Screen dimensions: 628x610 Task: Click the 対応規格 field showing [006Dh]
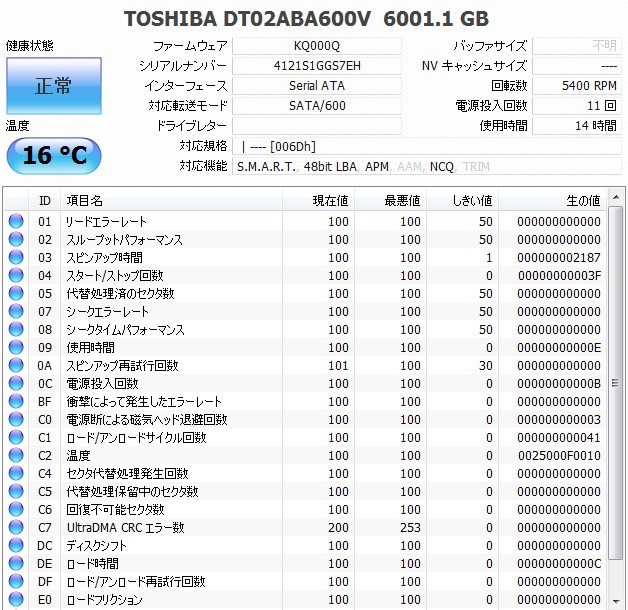point(427,146)
